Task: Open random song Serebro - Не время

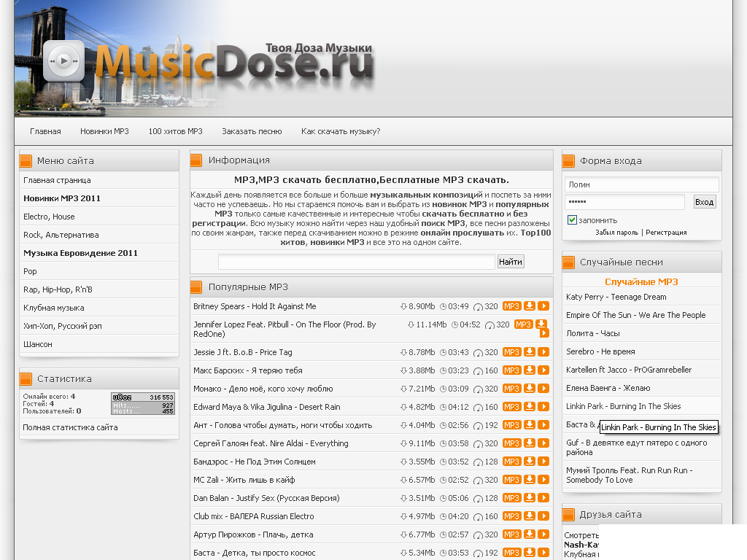Action: tap(600, 351)
